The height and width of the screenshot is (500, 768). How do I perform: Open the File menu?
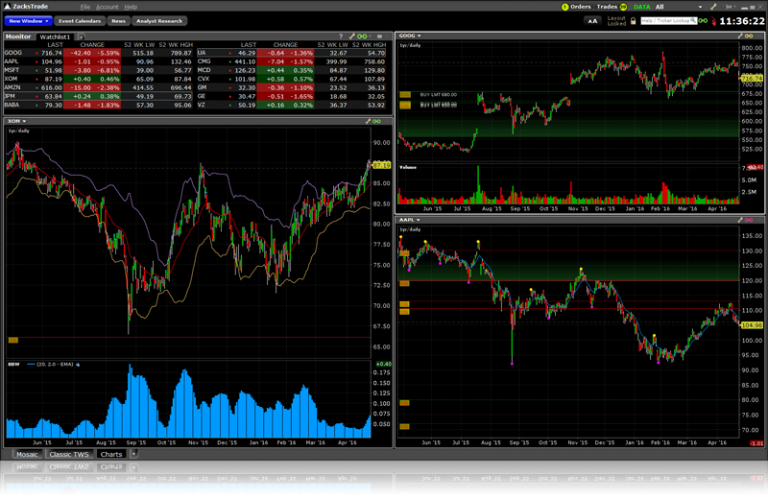85,7
